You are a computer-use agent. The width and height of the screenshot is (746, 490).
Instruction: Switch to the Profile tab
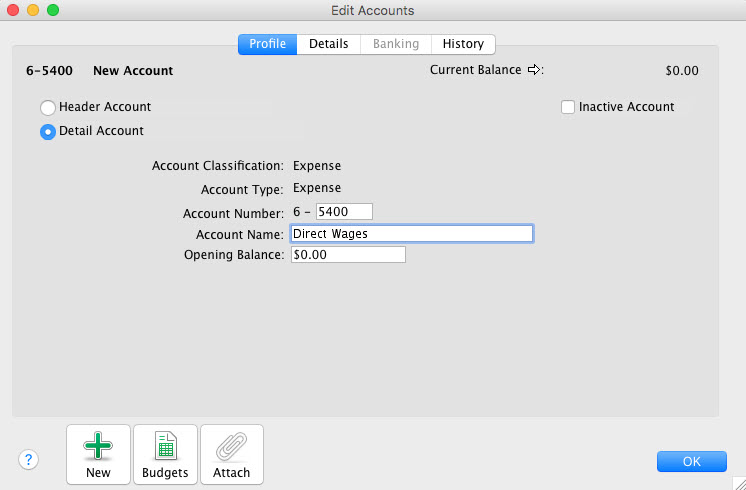coord(267,44)
